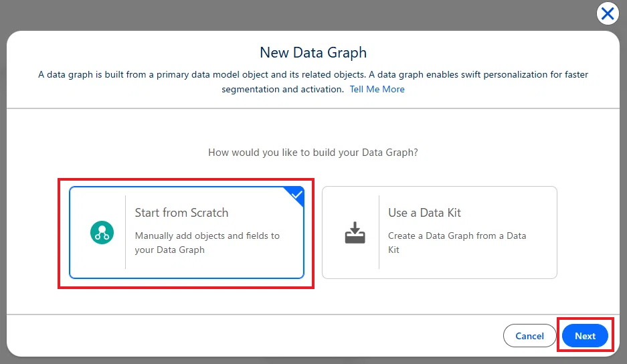Click the teal data graph icon
The image size is (627, 364).
coord(102,232)
